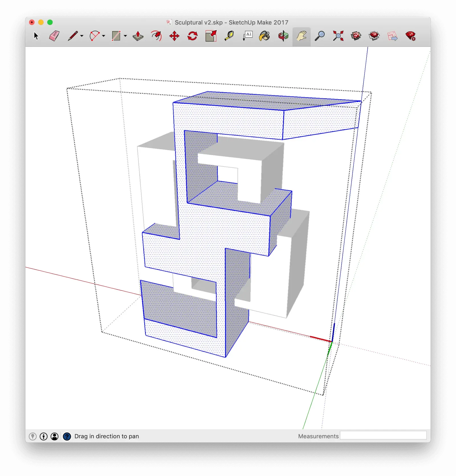Click the green full-screen window button
The height and width of the screenshot is (476, 456).
coord(50,22)
